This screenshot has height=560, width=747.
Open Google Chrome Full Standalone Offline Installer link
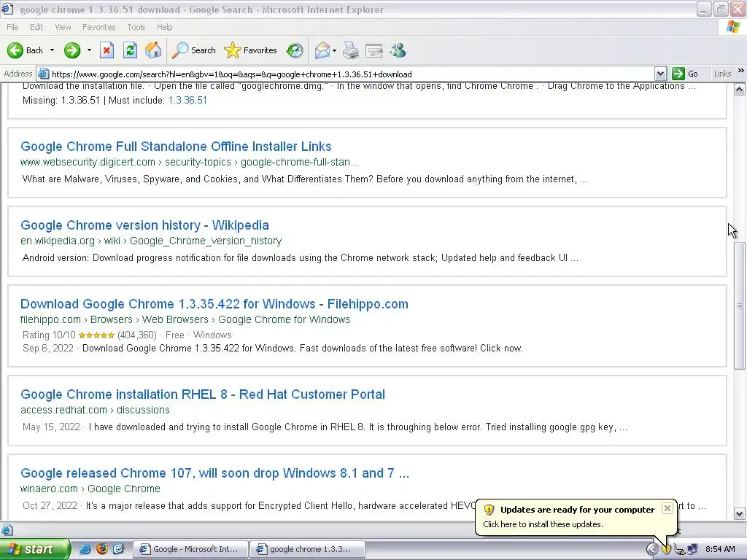coord(176,146)
